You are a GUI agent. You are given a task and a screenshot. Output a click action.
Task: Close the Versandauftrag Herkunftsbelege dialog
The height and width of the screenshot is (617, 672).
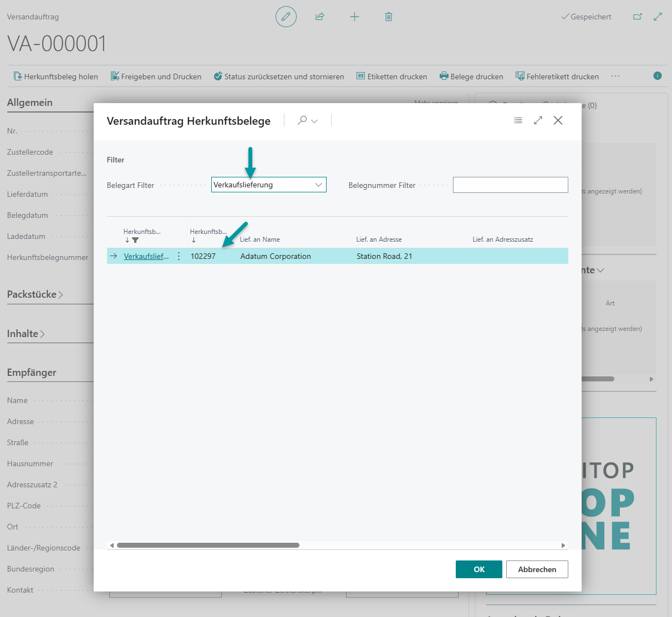point(558,120)
